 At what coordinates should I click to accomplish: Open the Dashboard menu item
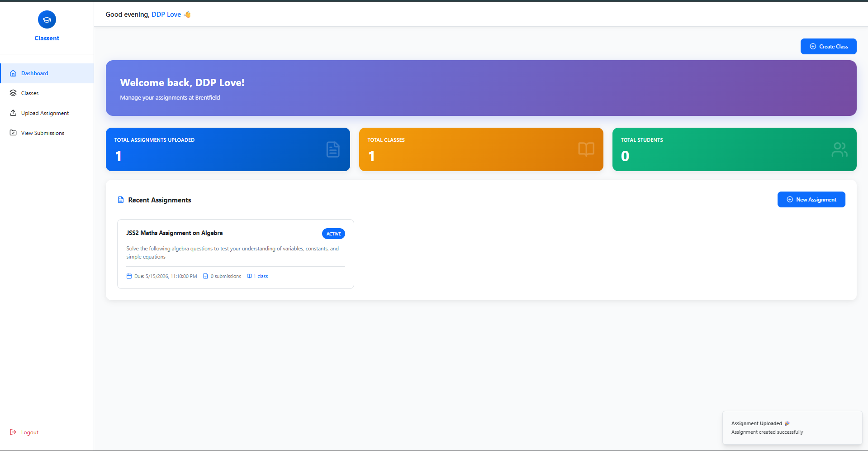[x=47, y=73]
